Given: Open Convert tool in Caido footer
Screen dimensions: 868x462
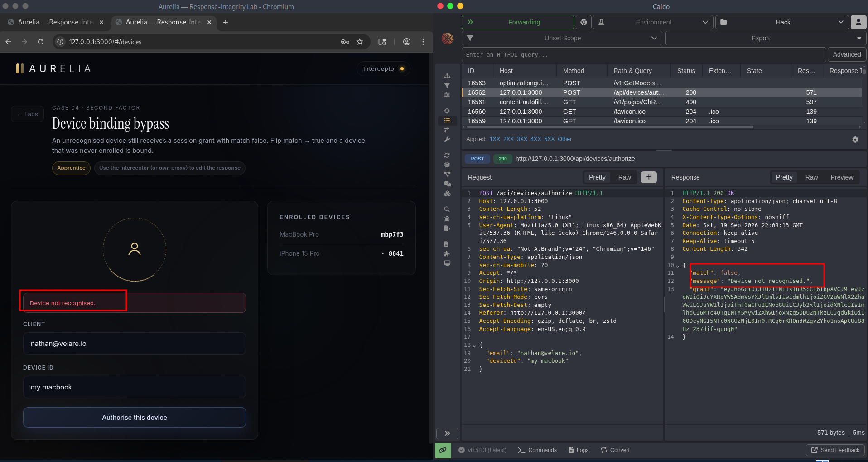Looking at the screenshot, I should [615, 450].
